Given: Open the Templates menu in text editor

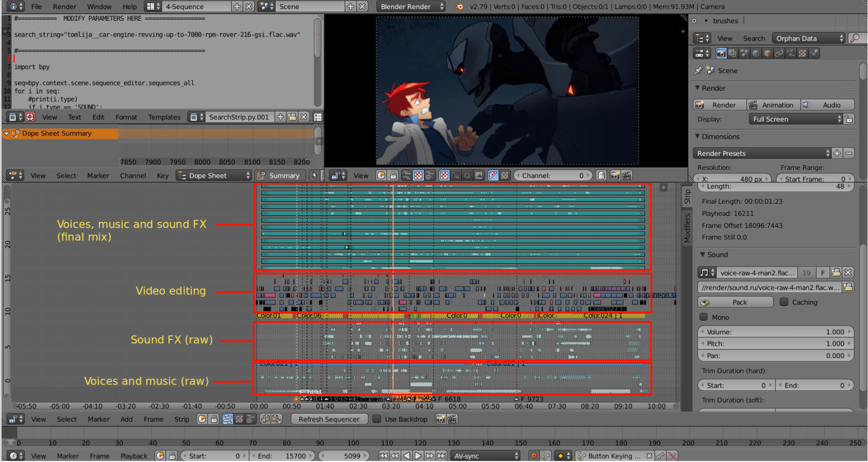Looking at the screenshot, I should pos(164,117).
